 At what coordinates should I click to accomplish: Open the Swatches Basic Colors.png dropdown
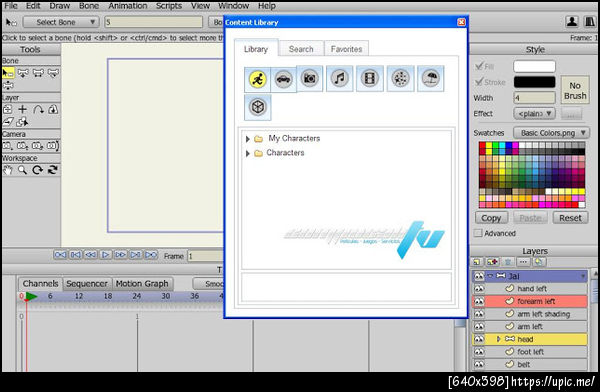(x=551, y=133)
